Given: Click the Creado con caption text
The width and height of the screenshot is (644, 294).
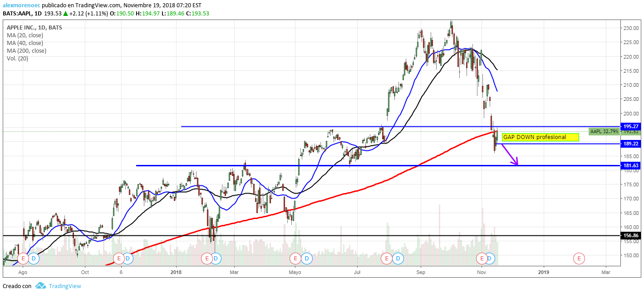Looking at the screenshot, I should 17,286.
